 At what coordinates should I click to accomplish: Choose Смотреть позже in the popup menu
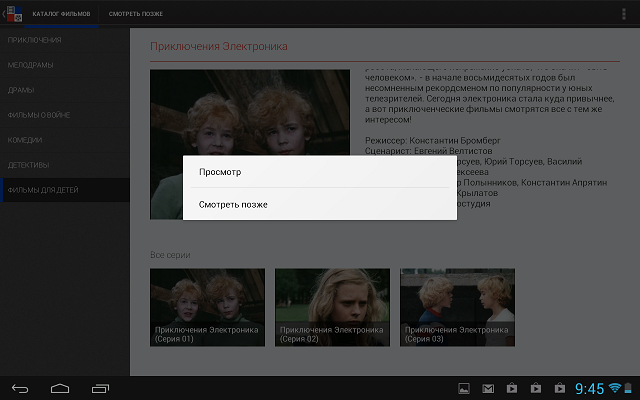click(x=320, y=204)
